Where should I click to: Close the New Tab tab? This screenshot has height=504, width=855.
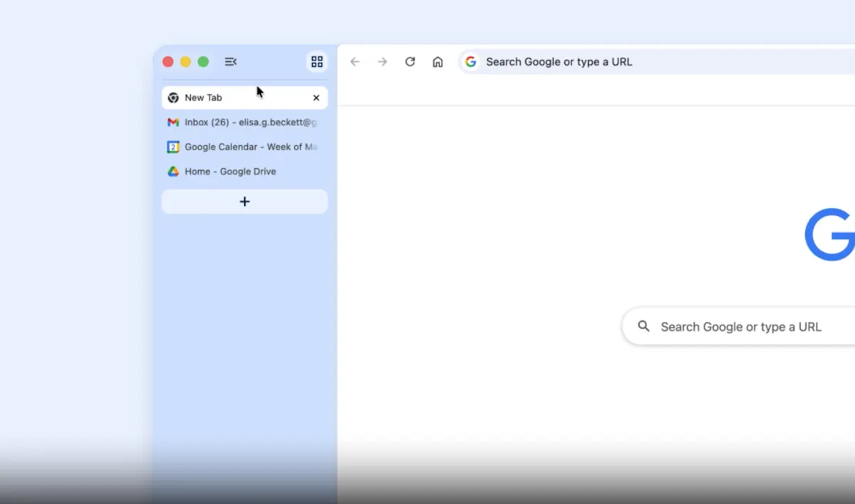click(x=316, y=98)
